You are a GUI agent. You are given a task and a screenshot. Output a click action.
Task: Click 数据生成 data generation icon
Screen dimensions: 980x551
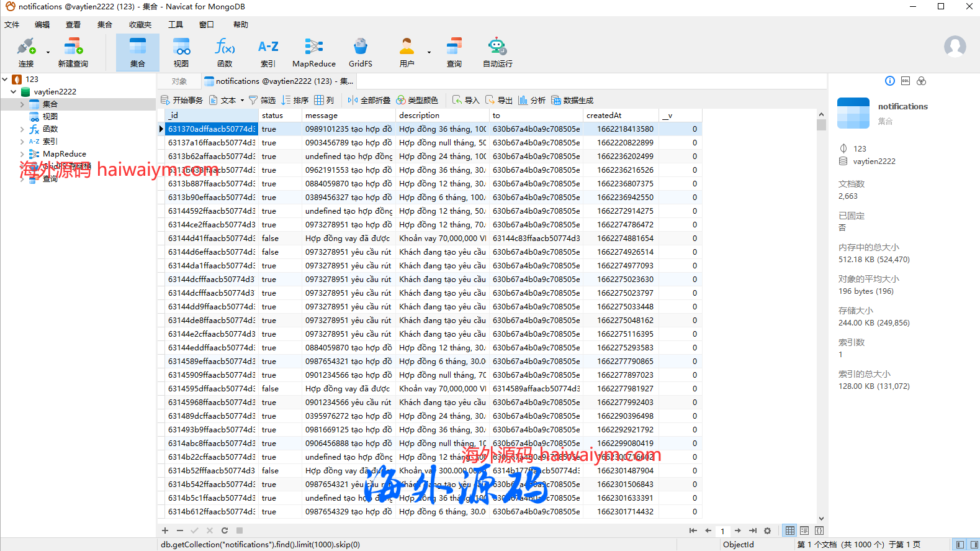point(572,100)
